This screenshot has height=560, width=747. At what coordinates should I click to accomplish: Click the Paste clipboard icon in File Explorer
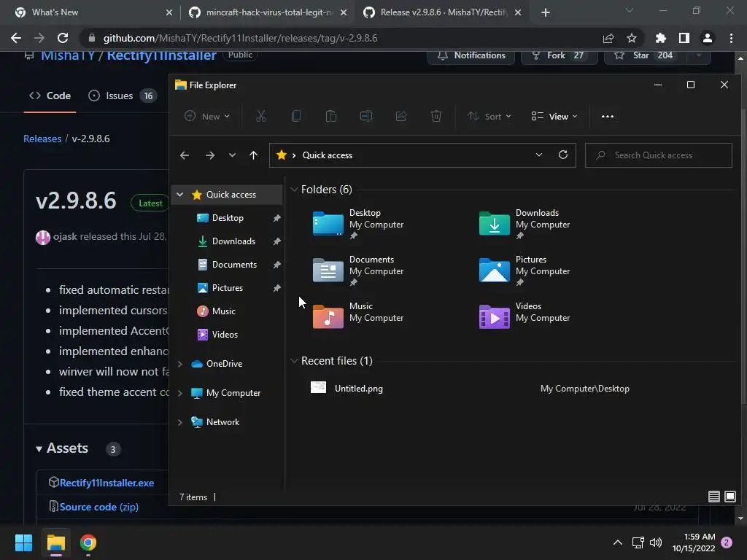pyautogui.click(x=331, y=116)
